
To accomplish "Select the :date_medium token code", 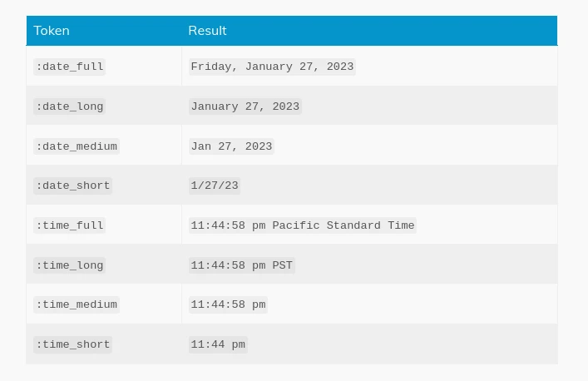I will [x=77, y=146].
